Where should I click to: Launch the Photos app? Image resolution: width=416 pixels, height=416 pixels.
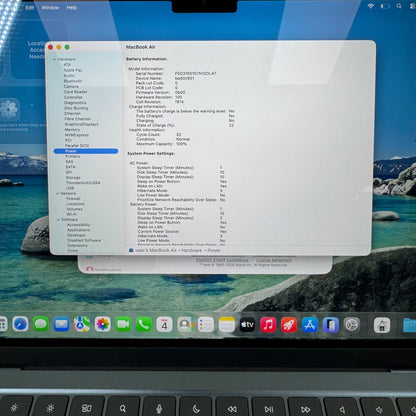coord(103,324)
